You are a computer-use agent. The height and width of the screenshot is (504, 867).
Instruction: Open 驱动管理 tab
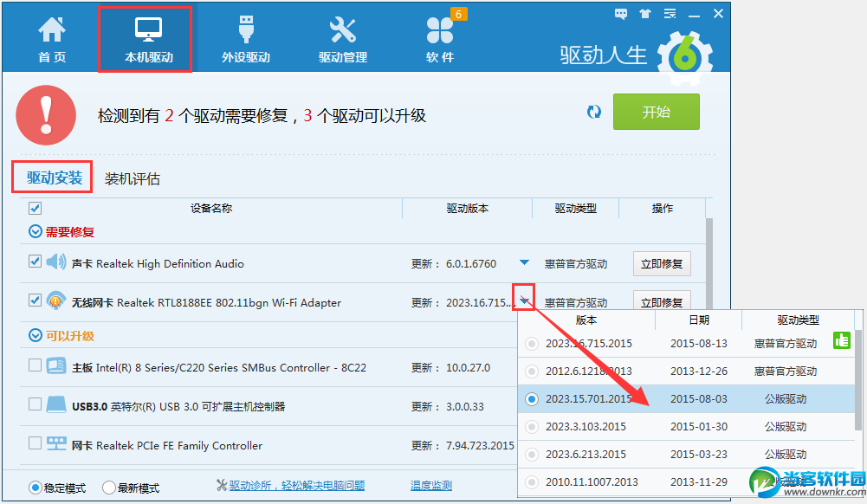click(343, 40)
